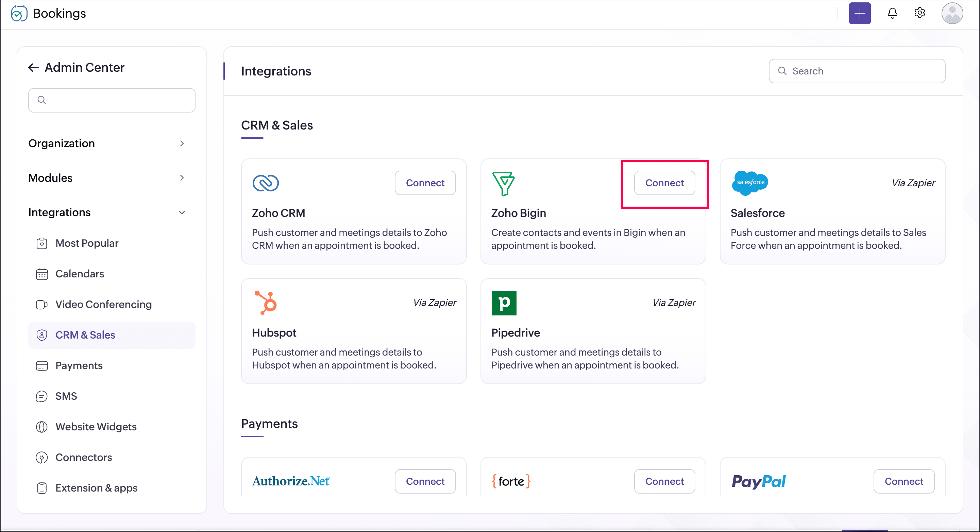Screen dimensions: 980x532
Task: Go back using Admin Center arrow
Action: pos(33,68)
